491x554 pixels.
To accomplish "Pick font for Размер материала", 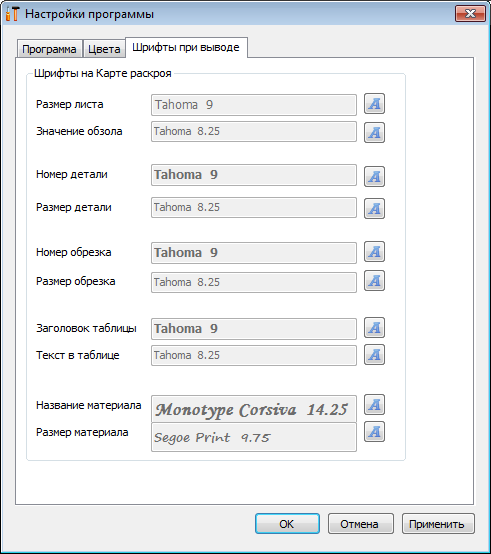I will [374, 431].
